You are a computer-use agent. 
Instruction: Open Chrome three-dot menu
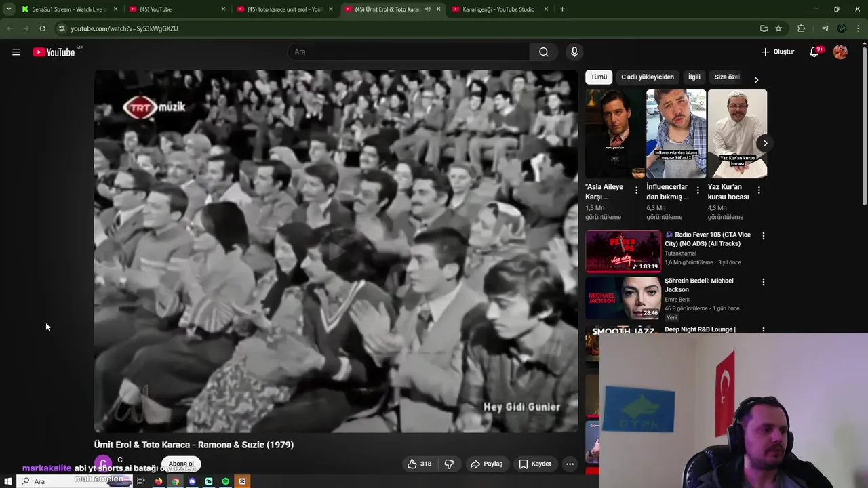click(859, 28)
